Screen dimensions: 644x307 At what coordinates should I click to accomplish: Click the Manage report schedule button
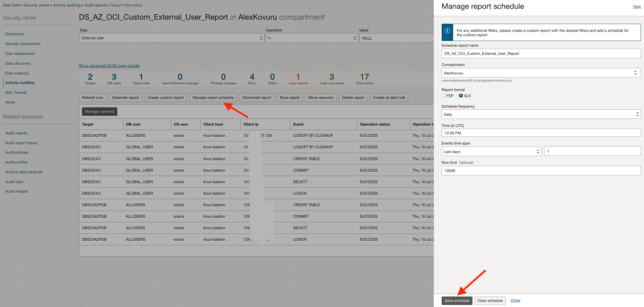[x=213, y=97]
